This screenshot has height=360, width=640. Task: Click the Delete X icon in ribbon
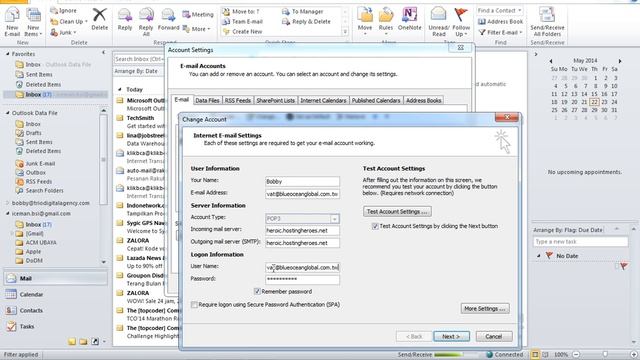point(99,19)
